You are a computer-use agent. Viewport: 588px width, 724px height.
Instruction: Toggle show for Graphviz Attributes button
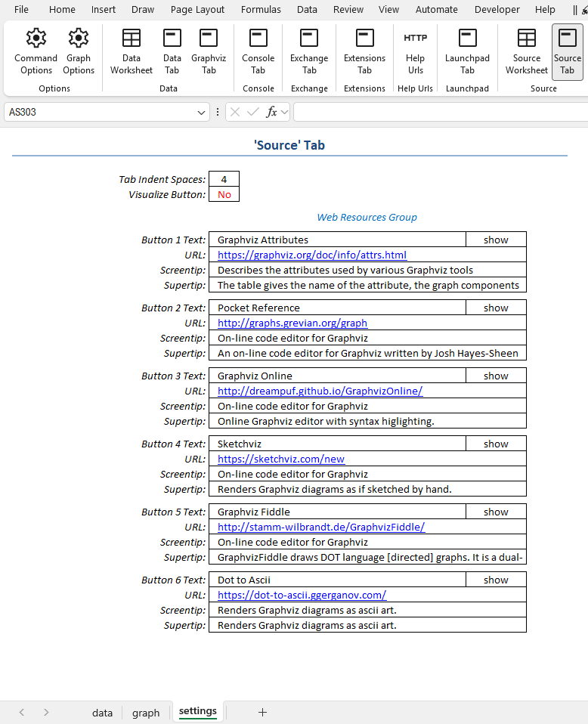point(496,240)
